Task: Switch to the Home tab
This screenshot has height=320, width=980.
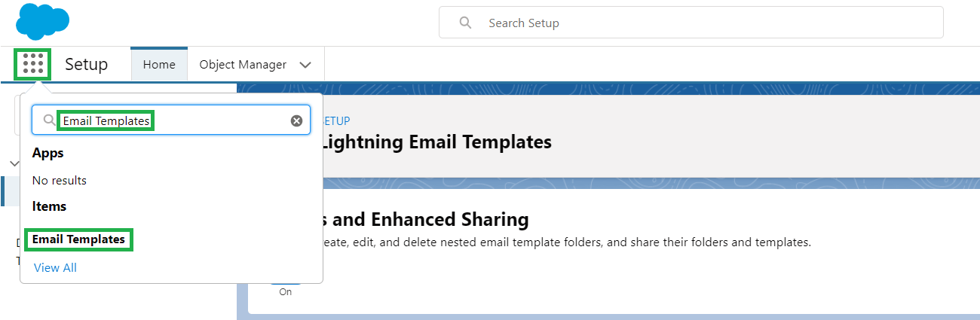Action: pos(159,65)
